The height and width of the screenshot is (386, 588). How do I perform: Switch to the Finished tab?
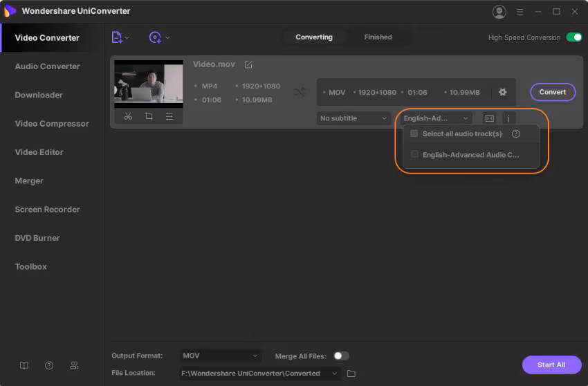[x=378, y=37]
